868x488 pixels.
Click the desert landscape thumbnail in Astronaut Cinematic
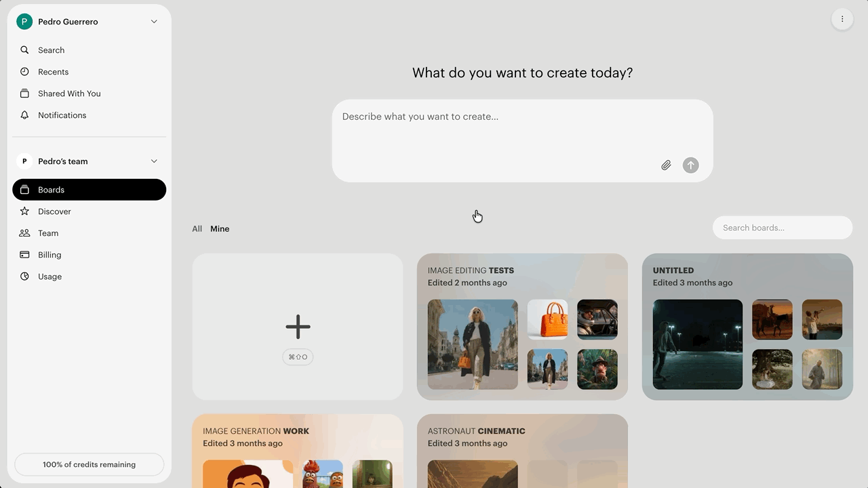(473, 474)
